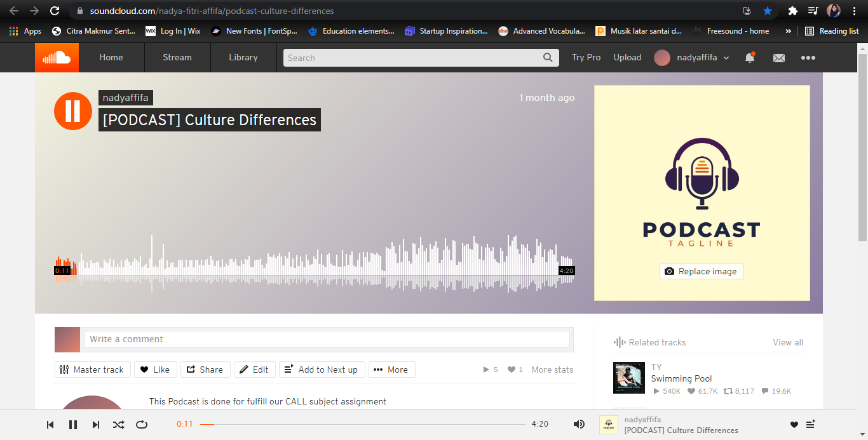Click View all related tracks
Image resolution: width=868 pixels, height=440 pixels.
click(788, 342)
